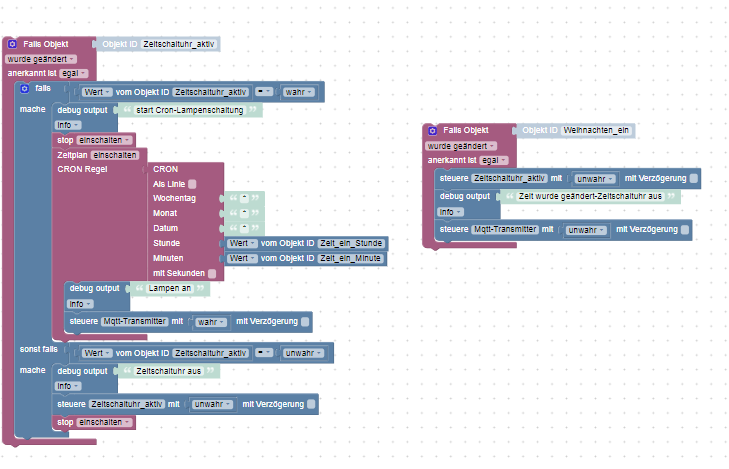Toggle the mit Sekunden checkbox
Image resolution: width=729 pixels, height=469 pixels.
pos(212,273)
